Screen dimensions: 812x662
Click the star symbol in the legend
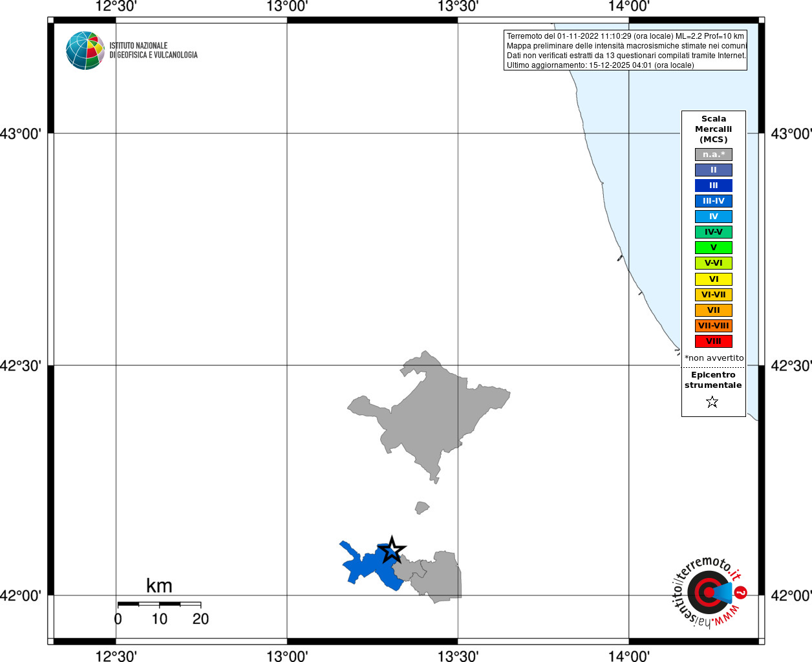712,402
